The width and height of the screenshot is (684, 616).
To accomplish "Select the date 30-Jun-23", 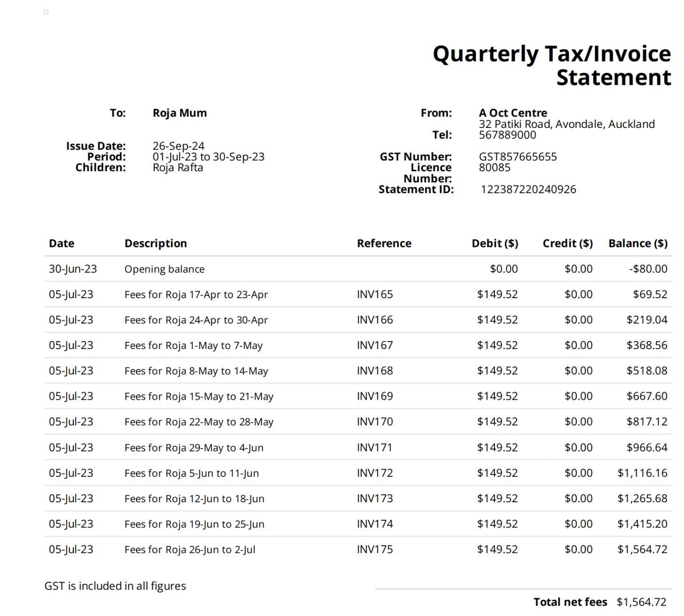I will [73, 269].
